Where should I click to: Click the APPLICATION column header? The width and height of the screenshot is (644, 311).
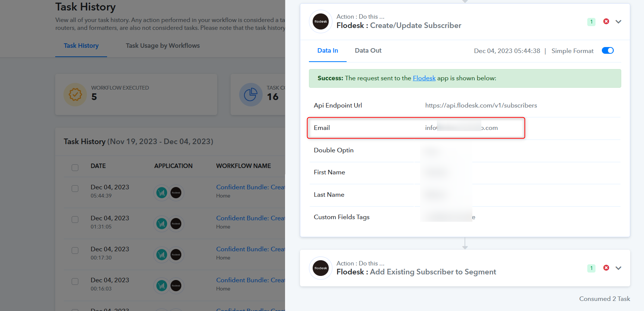[173, 166]
